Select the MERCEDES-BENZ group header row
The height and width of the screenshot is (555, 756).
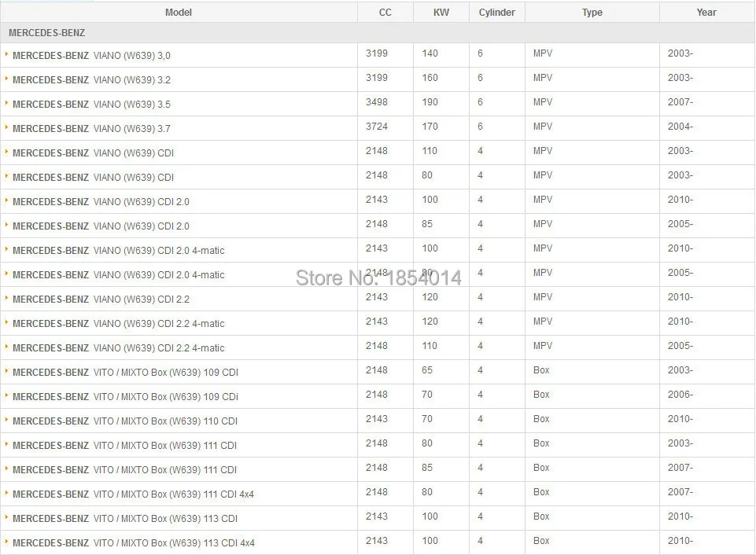click(x=378, y=33)
